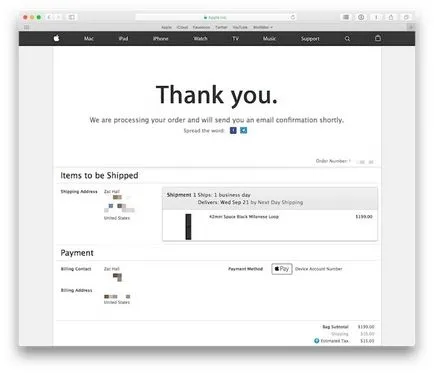Open the TV nav item
This screenshot has height=373, width=434.
(235, 39)
